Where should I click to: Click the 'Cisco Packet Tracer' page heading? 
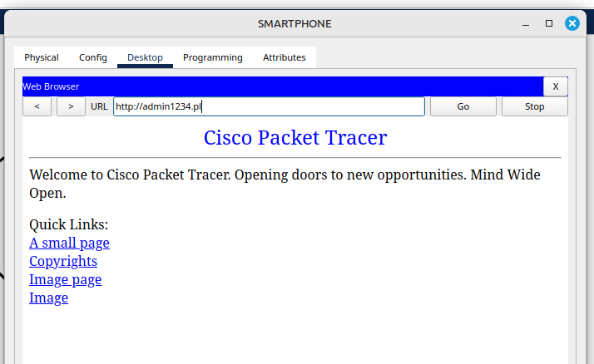click(295, 138)
